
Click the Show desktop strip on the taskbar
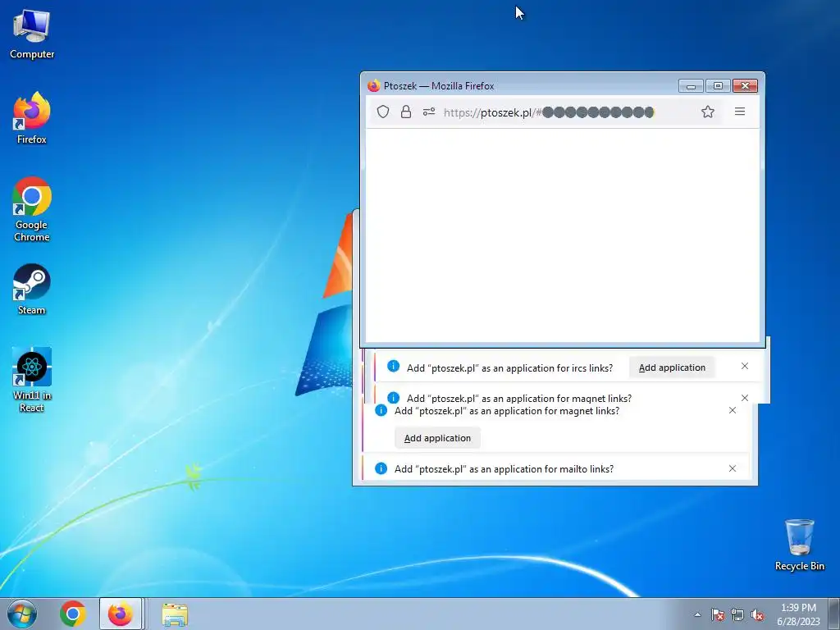pyautogui.click(x=834, y=614)
